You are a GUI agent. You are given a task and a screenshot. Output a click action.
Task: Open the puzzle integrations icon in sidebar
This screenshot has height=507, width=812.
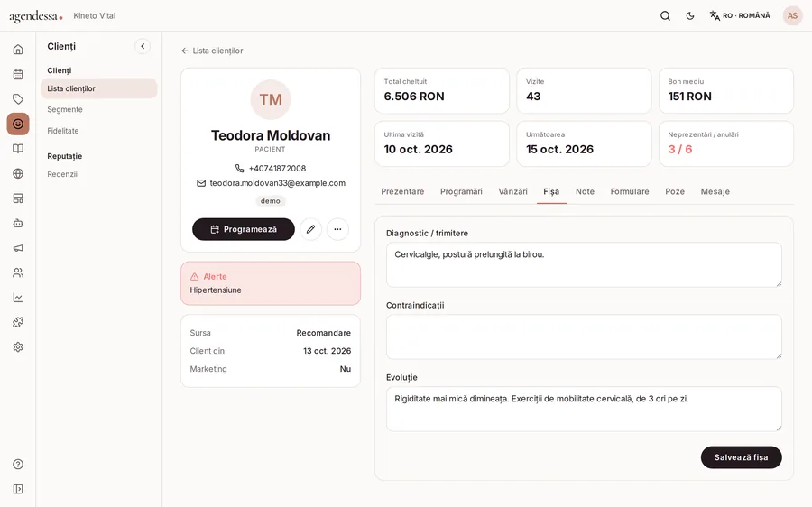[18, 322]
